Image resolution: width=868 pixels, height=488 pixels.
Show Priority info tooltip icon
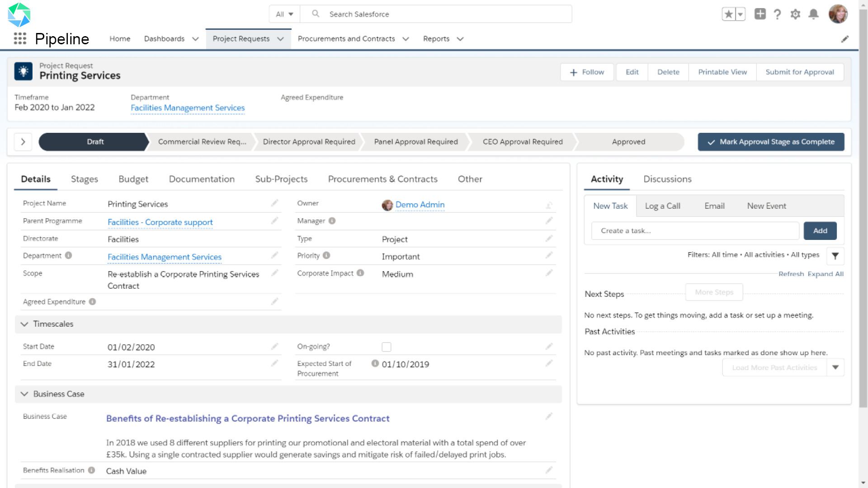click(x=326, y=255)
